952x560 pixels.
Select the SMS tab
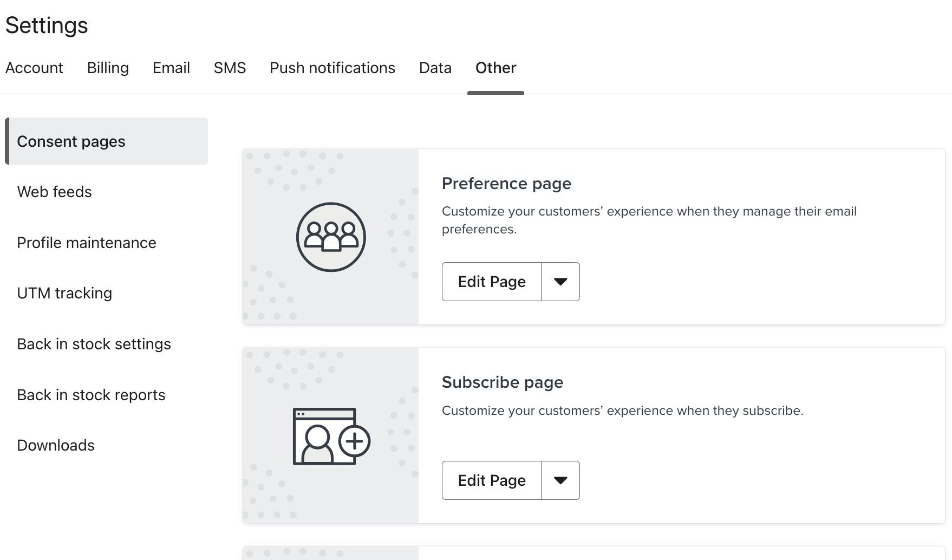click(x=230, y=68)
